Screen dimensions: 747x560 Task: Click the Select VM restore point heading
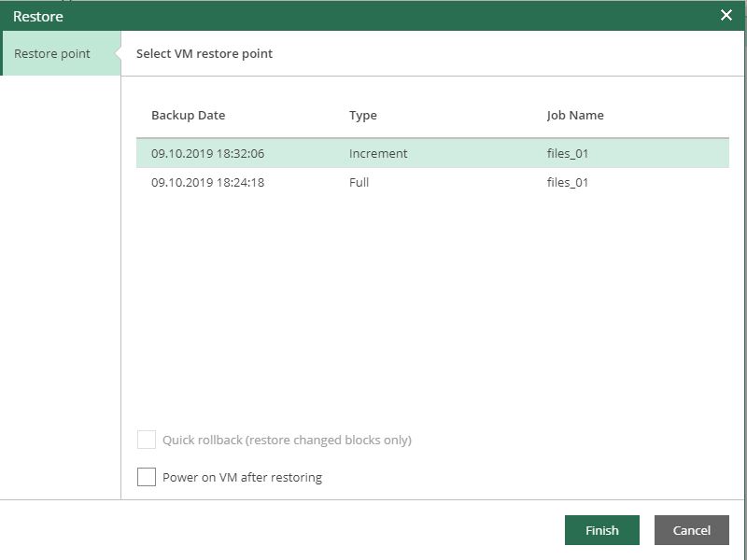point(204,53)
